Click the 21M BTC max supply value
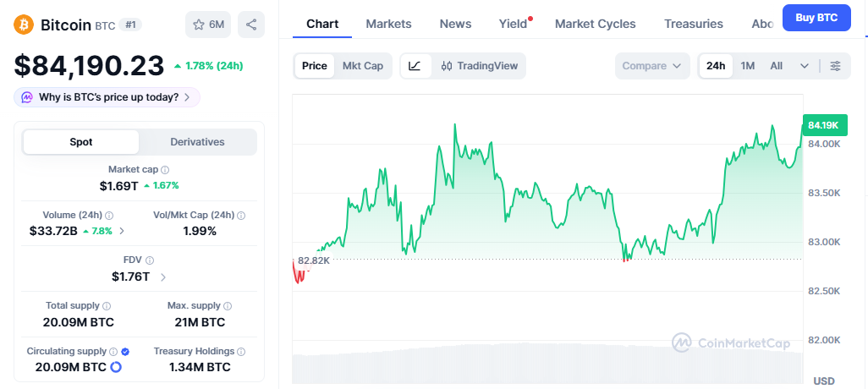The image size is (868, 389). click(x=200, y=322)
